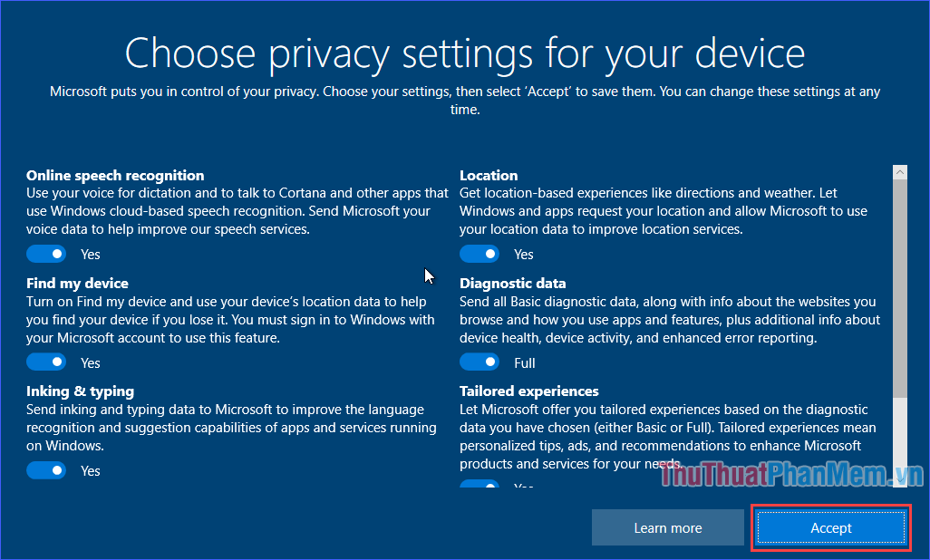Click the Location heading
Viewport: 930px width, 560px height.
(489, 175)
